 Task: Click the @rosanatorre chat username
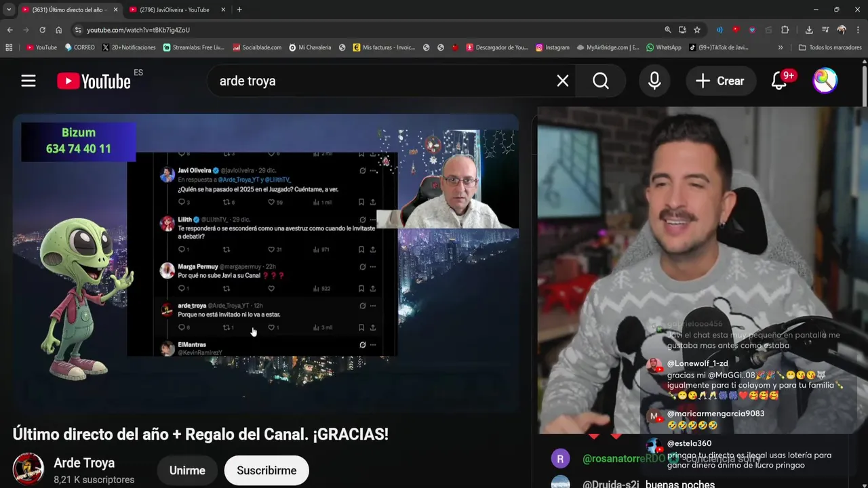[x=624, y=459]
